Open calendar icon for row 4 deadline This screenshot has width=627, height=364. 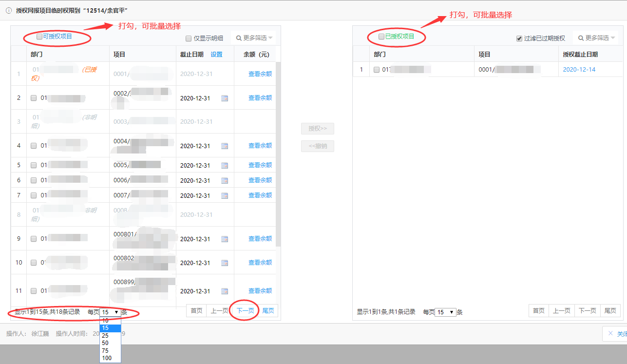[x=225, y=146]
